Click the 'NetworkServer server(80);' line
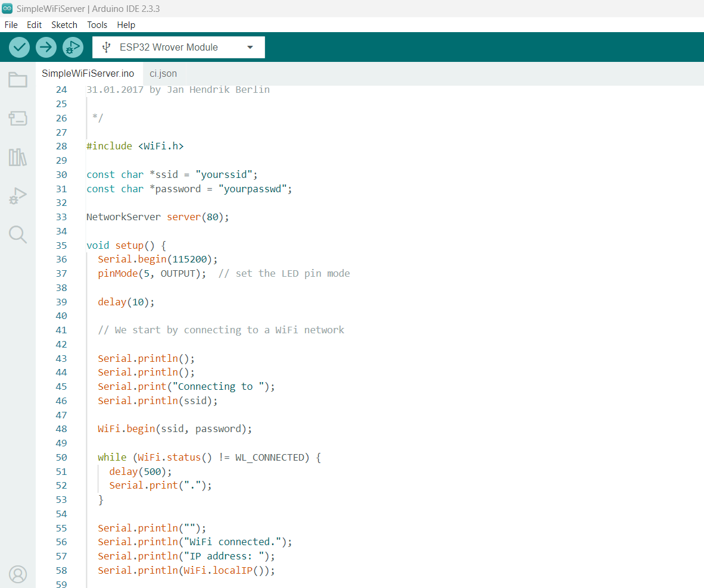704x588 pixels. click(158, 217)
